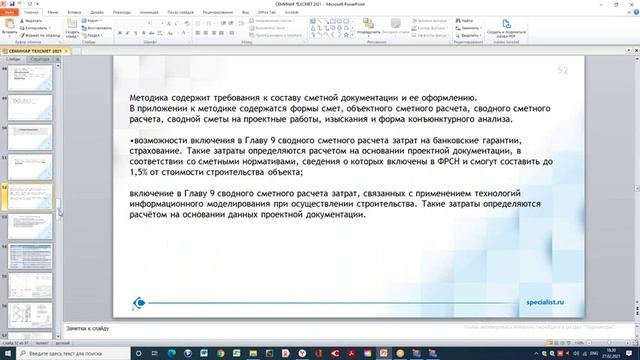This screenshot has height=360, width=640.
Task: Select the table slide 54 thumbnail
Action: tap(30, 256)
